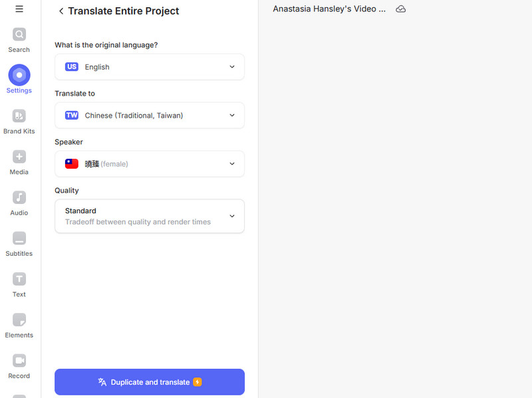Viewport: 532px width, 398px height.
Task: Open the hamburger menu icon
Action: [19, 9]
